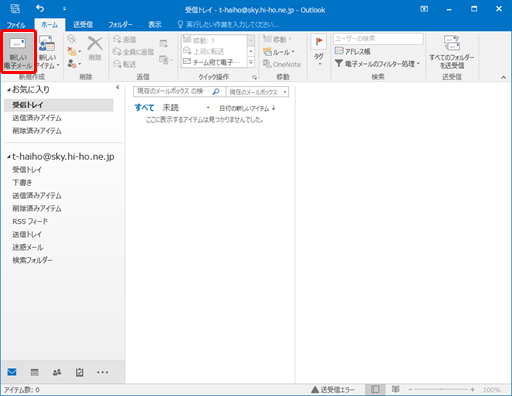Switch to Calendar view icon

[x=34, y=372]
